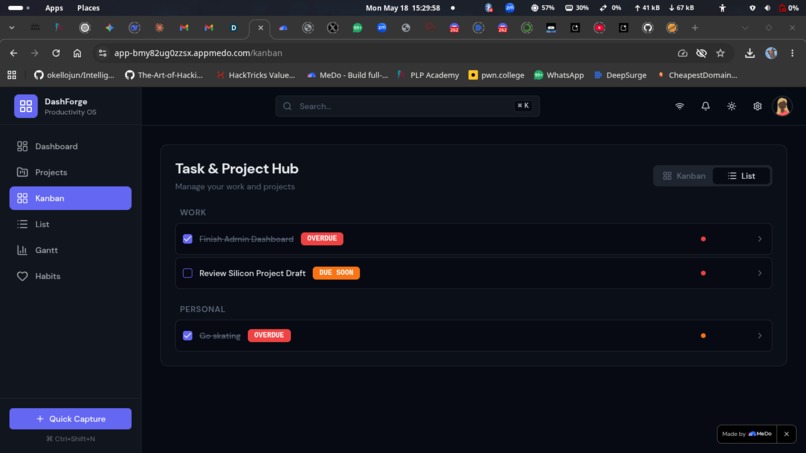The height and width of the screenshot is (453, 806).
Task: Click the site information icon in address bar
Action: click(x=102, y=53)
